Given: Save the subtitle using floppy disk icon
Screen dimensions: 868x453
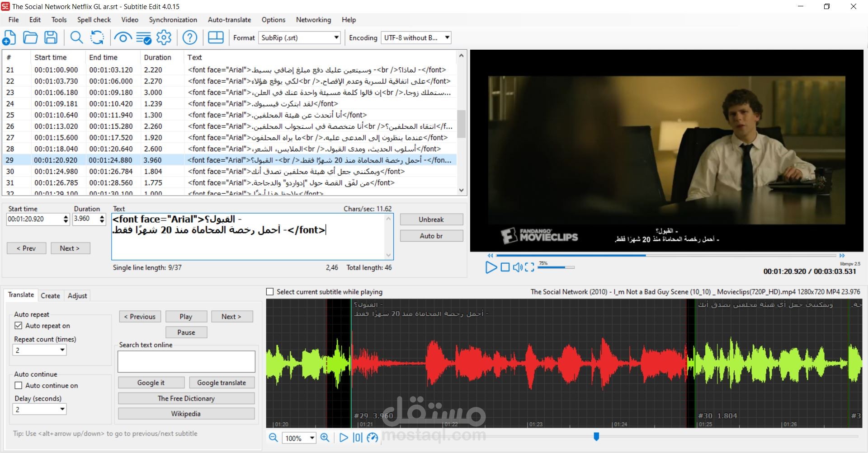Looking at the screenshot, I should click(51, 37).
